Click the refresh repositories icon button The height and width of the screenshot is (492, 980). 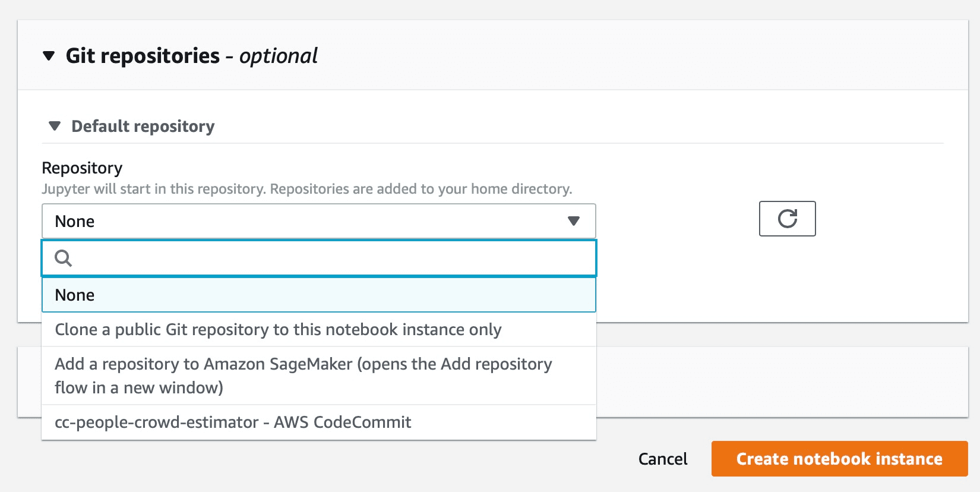point(787,219)
